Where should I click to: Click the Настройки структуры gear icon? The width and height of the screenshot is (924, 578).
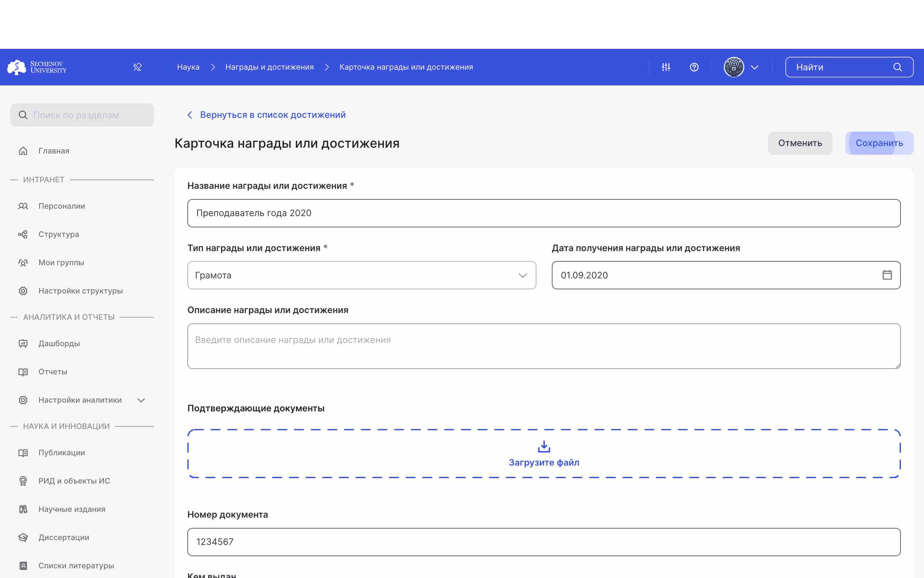pos(23,291)
